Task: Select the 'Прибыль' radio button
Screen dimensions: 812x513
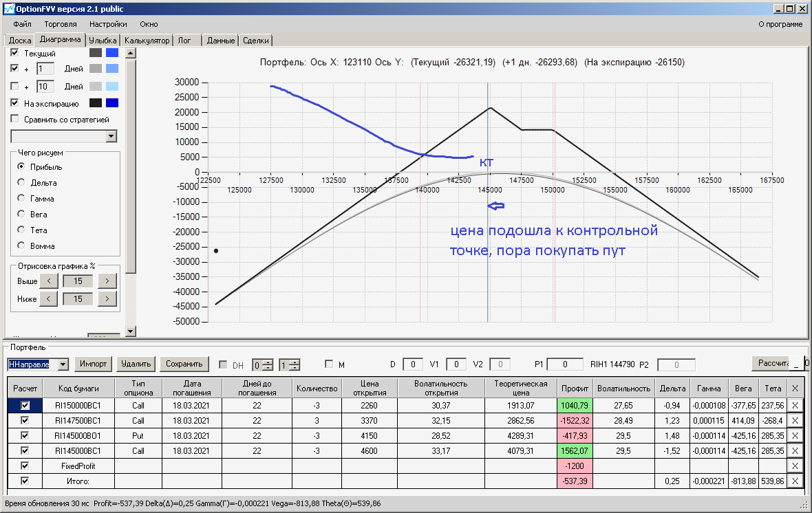Action: (21, 166)
